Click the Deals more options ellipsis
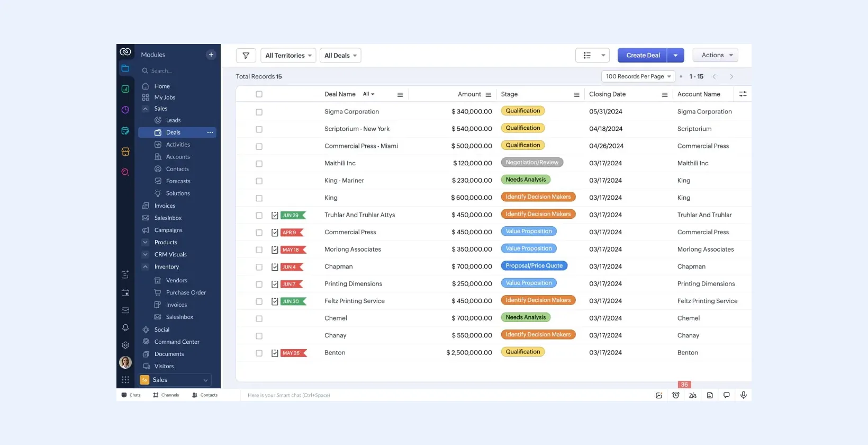Image resolution: width=868 pixels, height=445 pixels. click(x=210, y=132)
